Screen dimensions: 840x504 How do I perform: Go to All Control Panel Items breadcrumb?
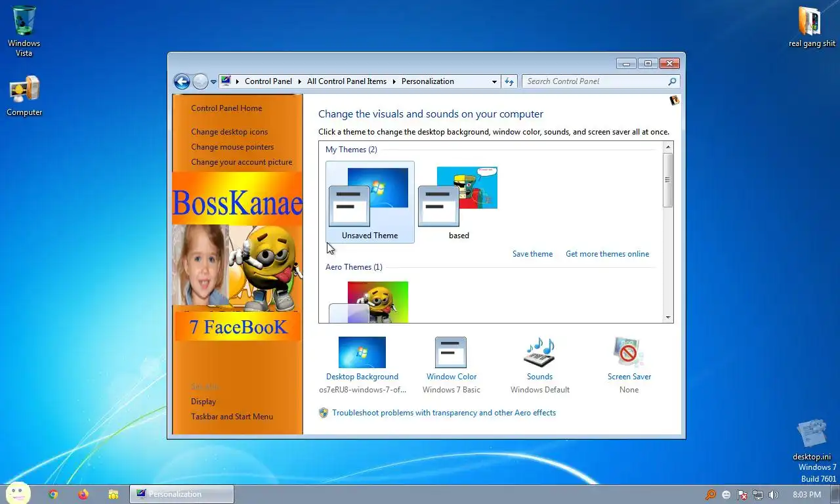346,81
